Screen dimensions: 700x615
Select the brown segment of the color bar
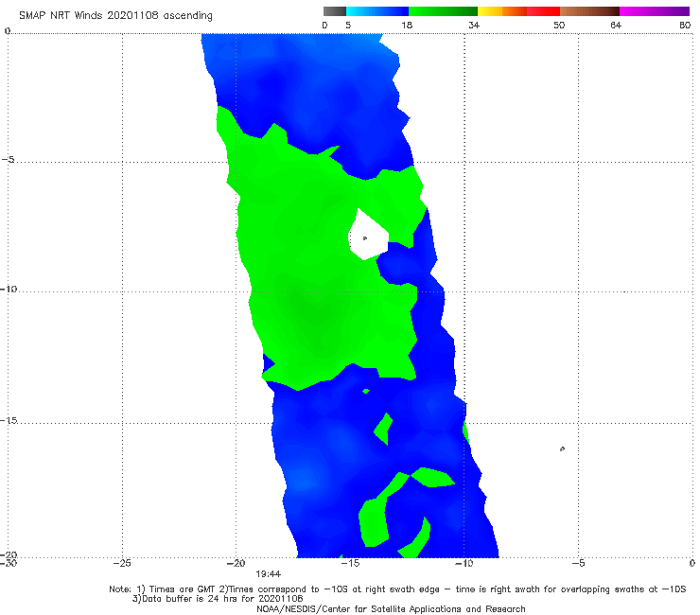589,11
